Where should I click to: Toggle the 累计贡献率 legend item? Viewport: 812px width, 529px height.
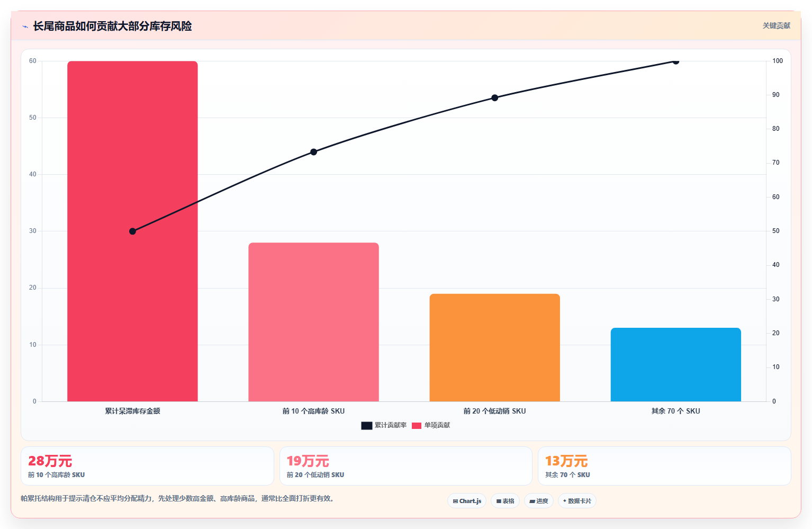[x=384, y=425]
